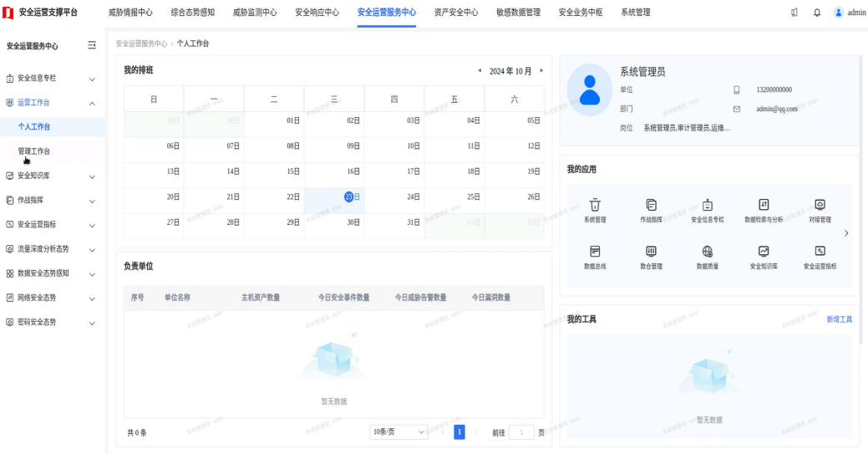The height and width of the screenshot is (454, 868).
Task: Open the 系统管理 app icon in 我的应用
Action: 595,205
